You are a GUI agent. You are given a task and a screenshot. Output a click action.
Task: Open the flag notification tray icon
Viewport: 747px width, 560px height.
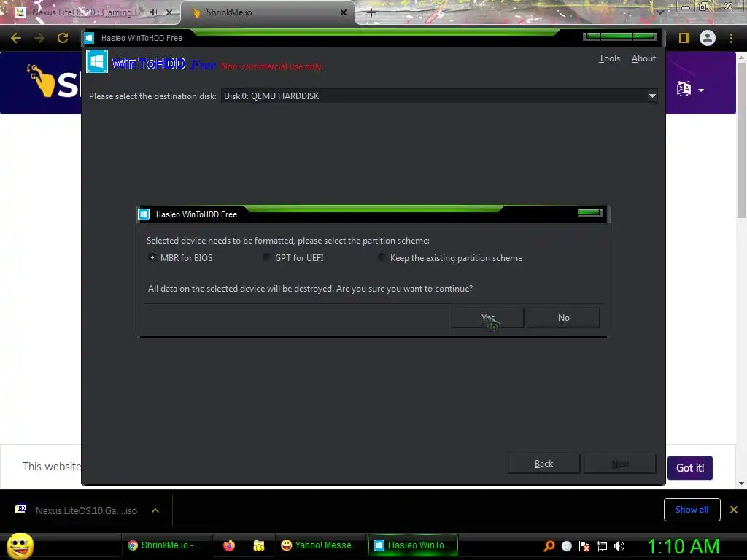pos(584,546)
